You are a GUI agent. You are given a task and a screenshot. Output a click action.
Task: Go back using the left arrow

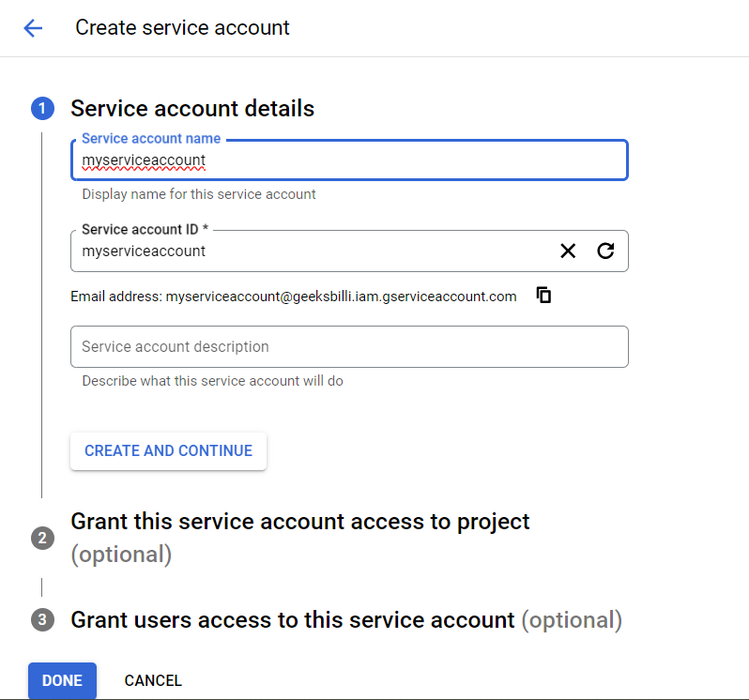pyautogui.click(x=33, y=28)
